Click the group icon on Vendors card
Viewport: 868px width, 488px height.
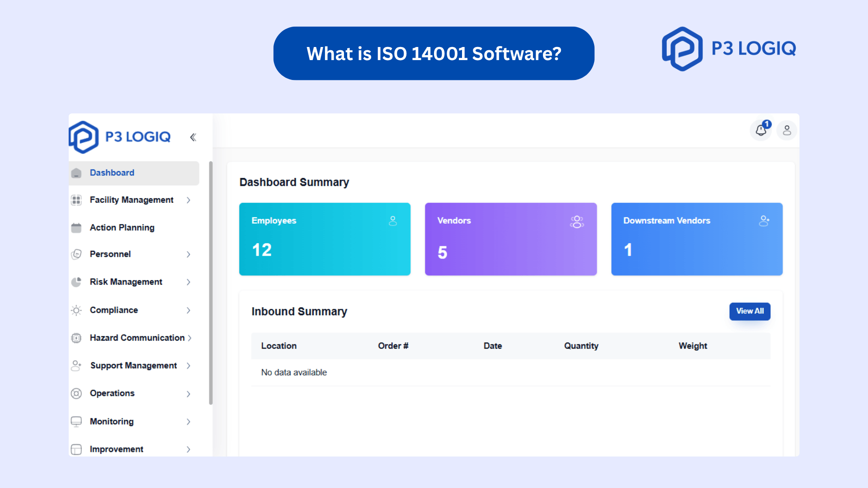pos(577,222)
